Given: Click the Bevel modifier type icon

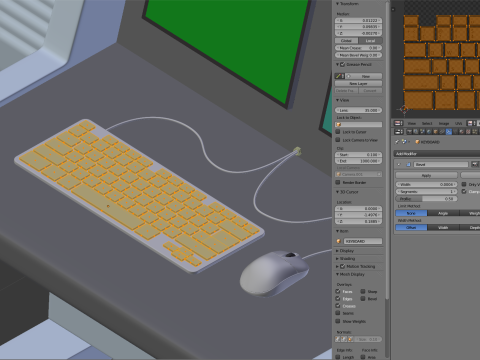Looking at the screenshot, I should coord(408,164).
